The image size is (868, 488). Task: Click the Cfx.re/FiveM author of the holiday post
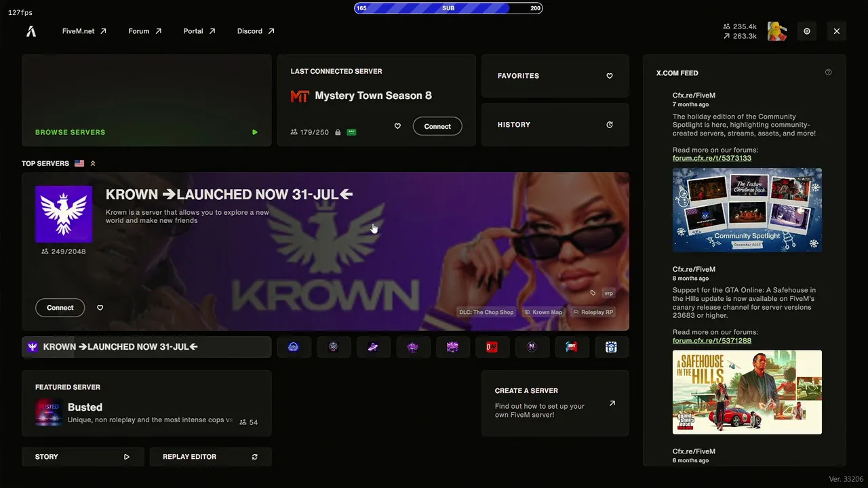(x=694, y=96)
